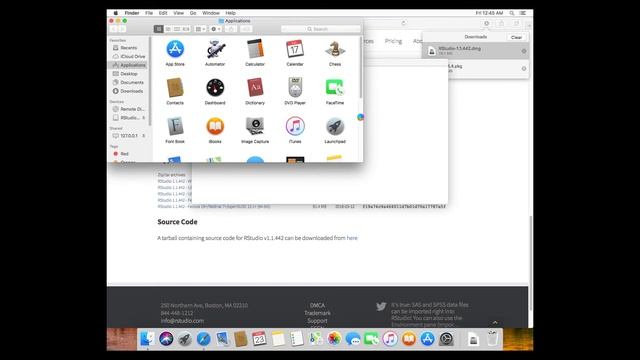640x360 pixels.
Task: Switch Finder to icon view
Action: [159, 29]
